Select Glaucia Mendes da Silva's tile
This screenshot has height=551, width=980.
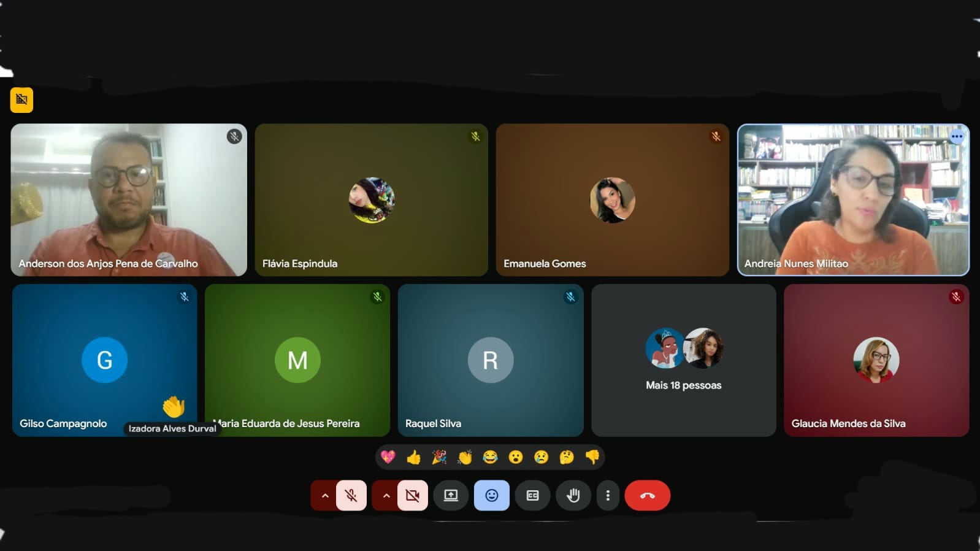[876, 360]
